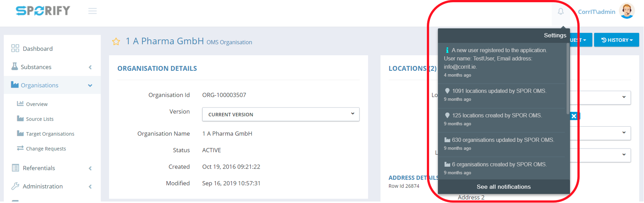Click the user avatar picture
The width and height of the screenshot is (644, 203).
627,11
